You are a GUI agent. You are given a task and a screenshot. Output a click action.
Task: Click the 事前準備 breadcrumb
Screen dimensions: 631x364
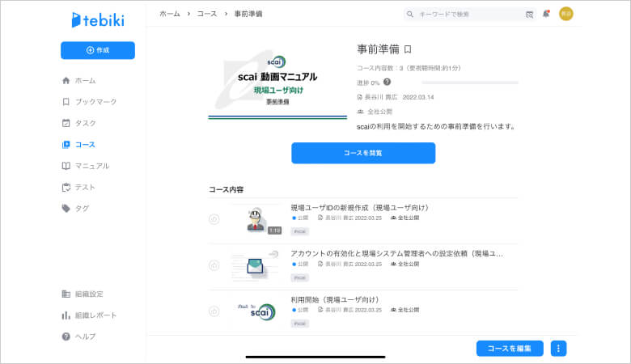coord(248,14)
